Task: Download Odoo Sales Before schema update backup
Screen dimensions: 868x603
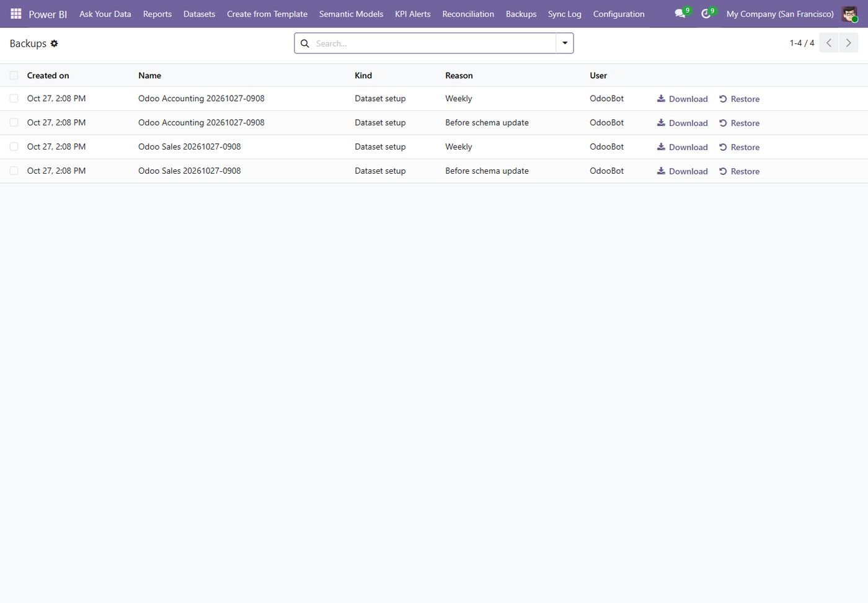Action: 682,171
